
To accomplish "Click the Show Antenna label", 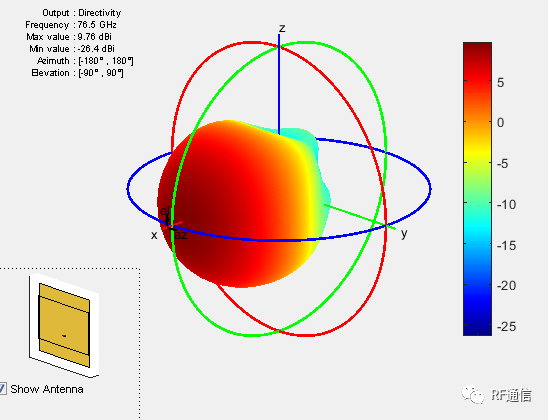I will (47, 389).
